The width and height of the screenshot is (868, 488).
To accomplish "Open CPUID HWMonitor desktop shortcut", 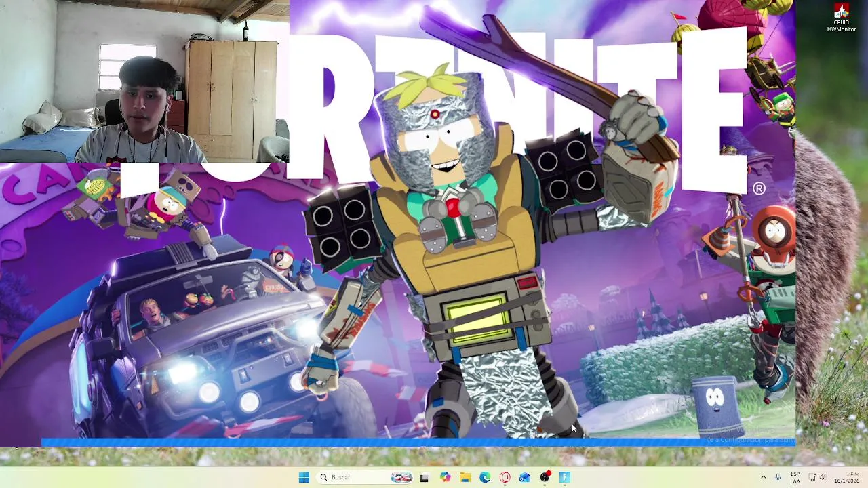I will (841, 18).
